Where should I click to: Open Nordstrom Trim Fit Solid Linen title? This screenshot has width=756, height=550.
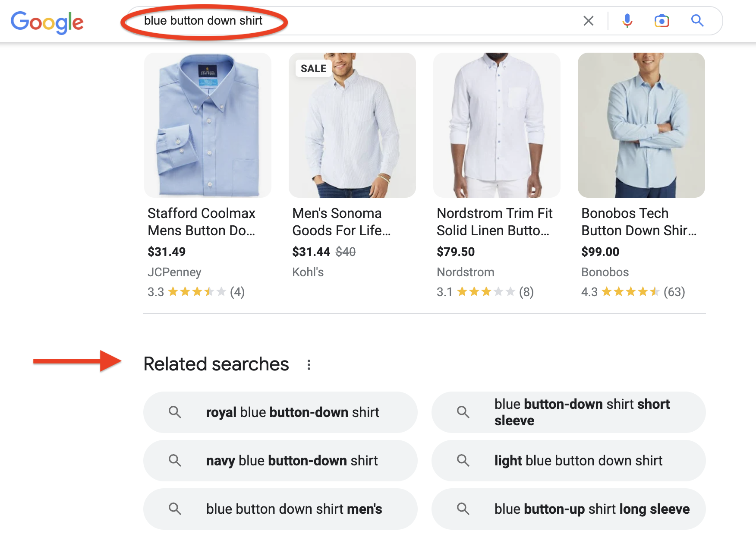point(495,222)
